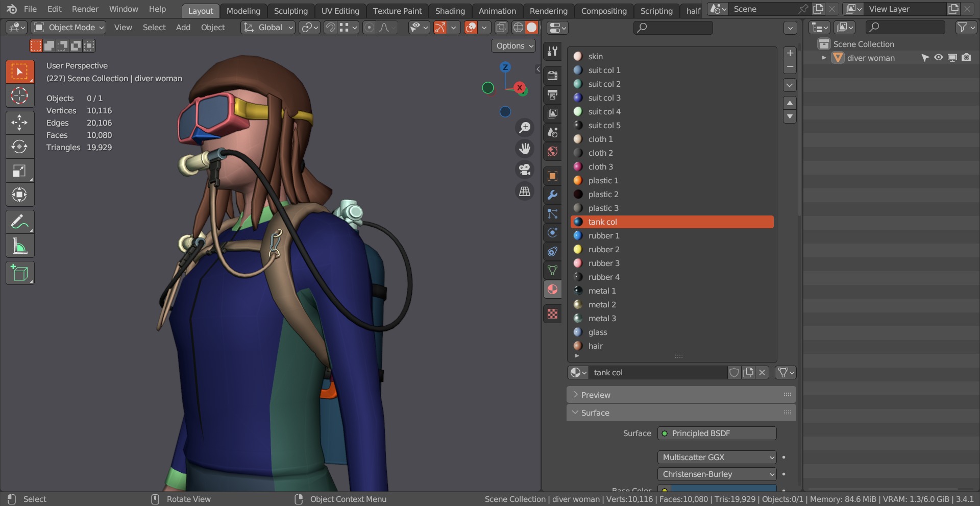This screenshot has height=506, width=980.
Task: Toggle proportional editing button
Action: point(369,28)
